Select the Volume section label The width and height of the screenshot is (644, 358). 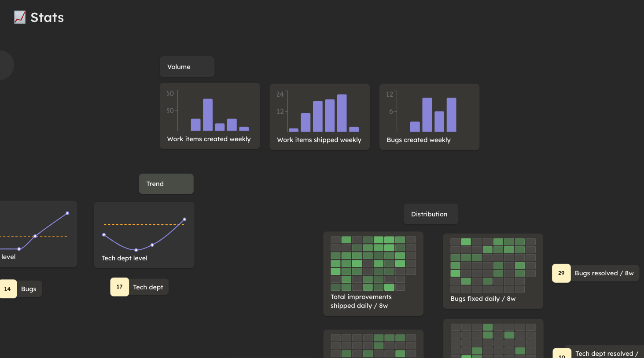coord(187,67)
